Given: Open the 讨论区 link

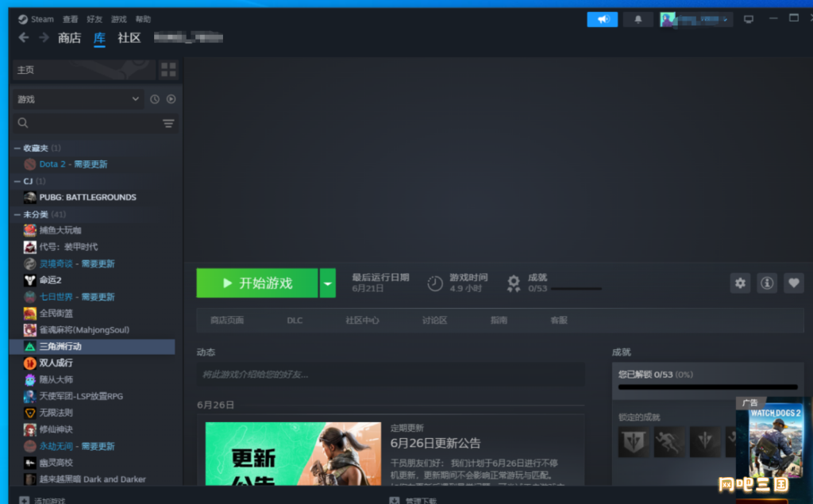Looking at the screenshot, I should click(x=434, y=321).
